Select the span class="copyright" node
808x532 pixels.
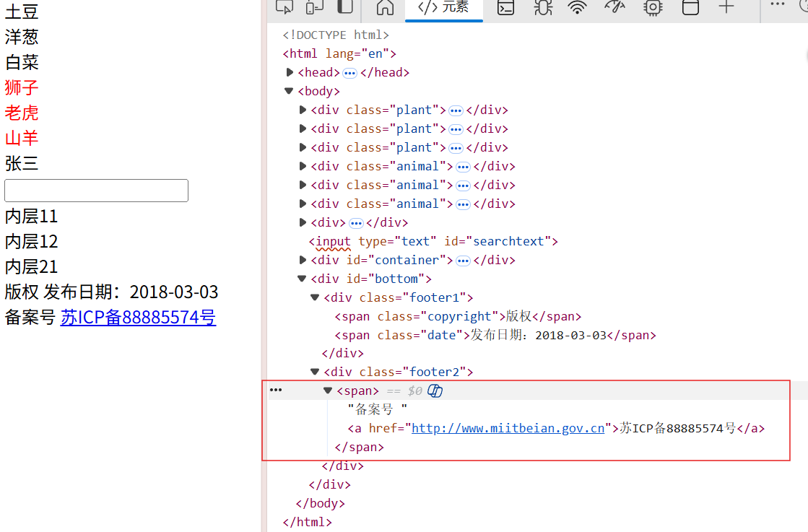(458, 316)
